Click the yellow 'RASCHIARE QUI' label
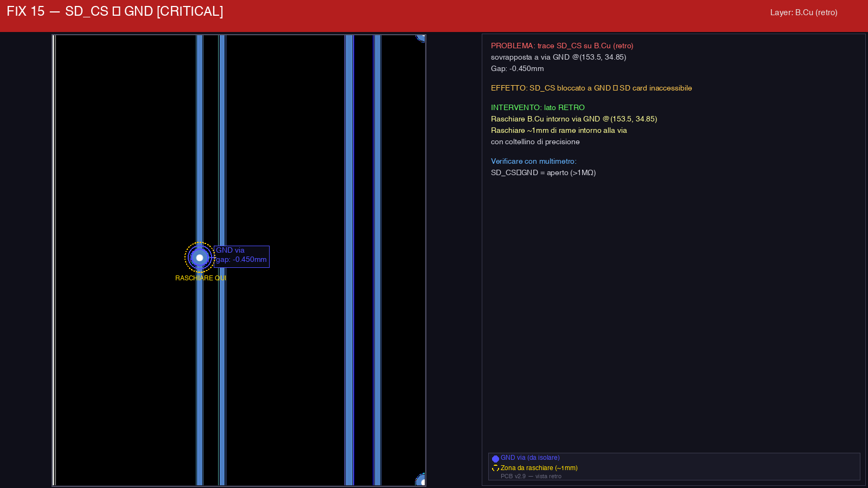Screen dimensions: 868x488 (200, 278)
